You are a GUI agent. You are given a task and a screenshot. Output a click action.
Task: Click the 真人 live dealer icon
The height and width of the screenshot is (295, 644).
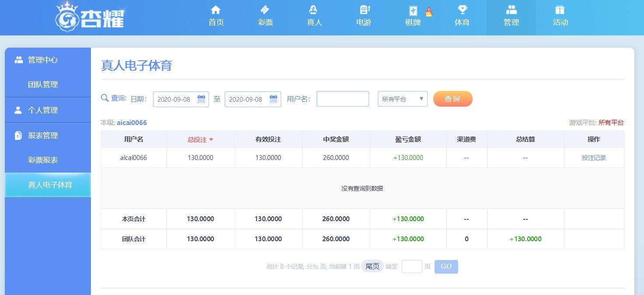313,10
